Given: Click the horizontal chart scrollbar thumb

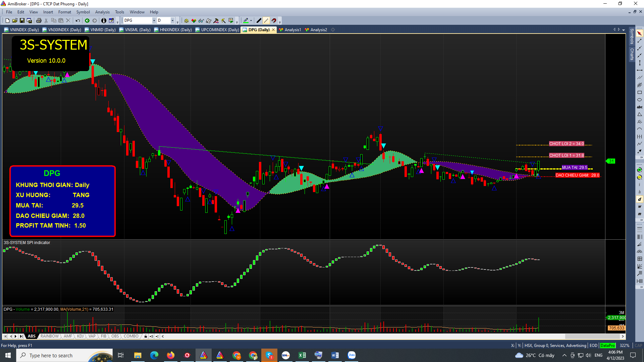Looking at the screenshot, I should tap(592, 336).
